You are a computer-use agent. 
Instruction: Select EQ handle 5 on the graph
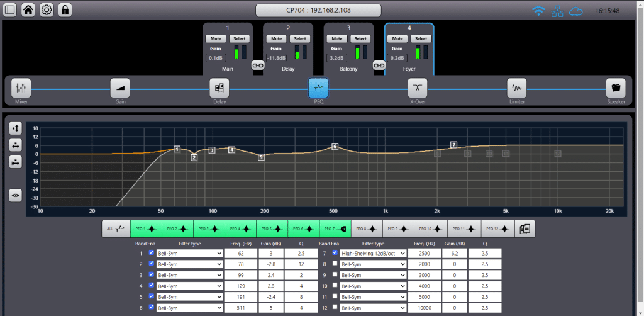pos(261,157)
